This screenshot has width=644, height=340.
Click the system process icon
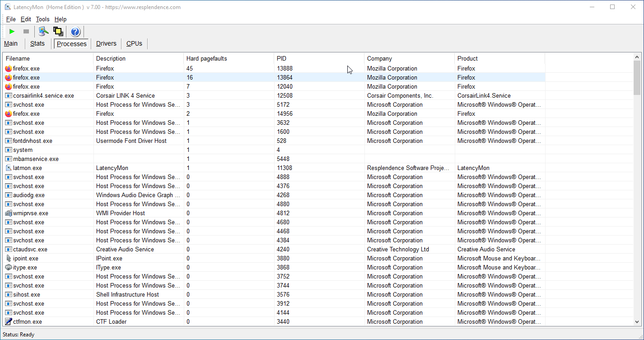pos(9,150)
